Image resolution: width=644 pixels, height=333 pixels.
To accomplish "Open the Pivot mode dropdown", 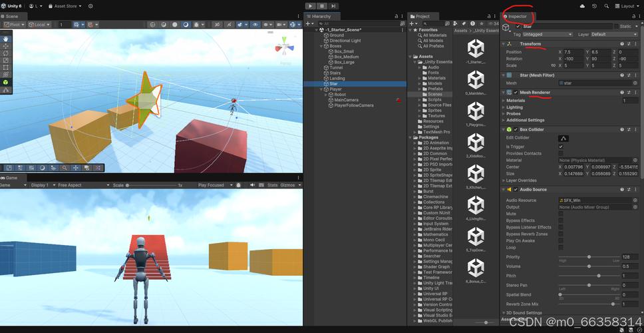I will (x=15, y=25).
